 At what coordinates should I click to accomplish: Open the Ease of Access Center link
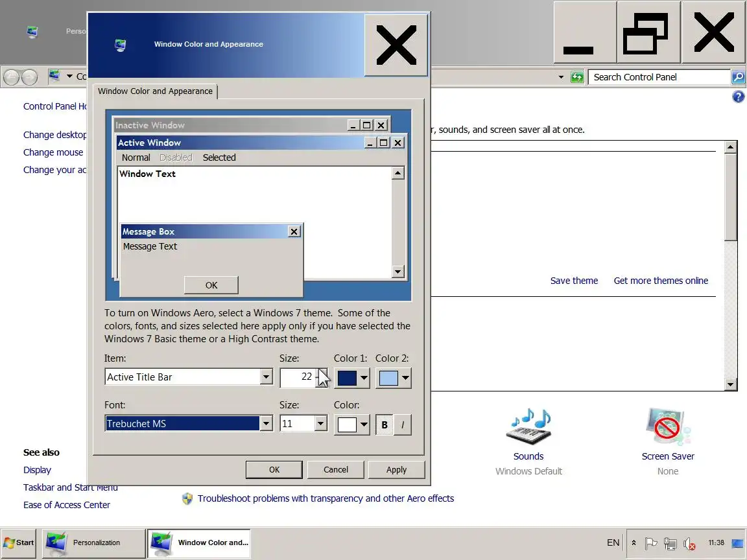click(x=67, y=505)
